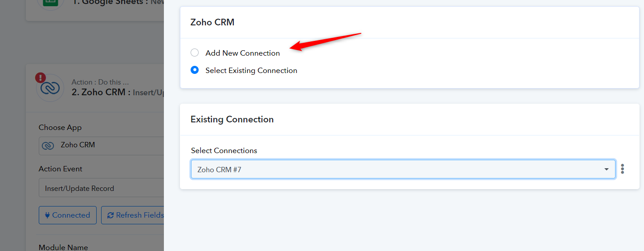Image resolution: width=644 pixels, height=251 pixels.
Task: Click the caret arrow in connections dropdown
Action: click(x=606, y=170)
